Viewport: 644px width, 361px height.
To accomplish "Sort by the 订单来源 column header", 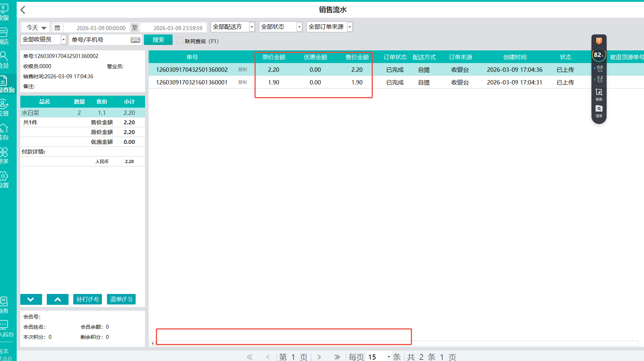I will click(461, 57).
